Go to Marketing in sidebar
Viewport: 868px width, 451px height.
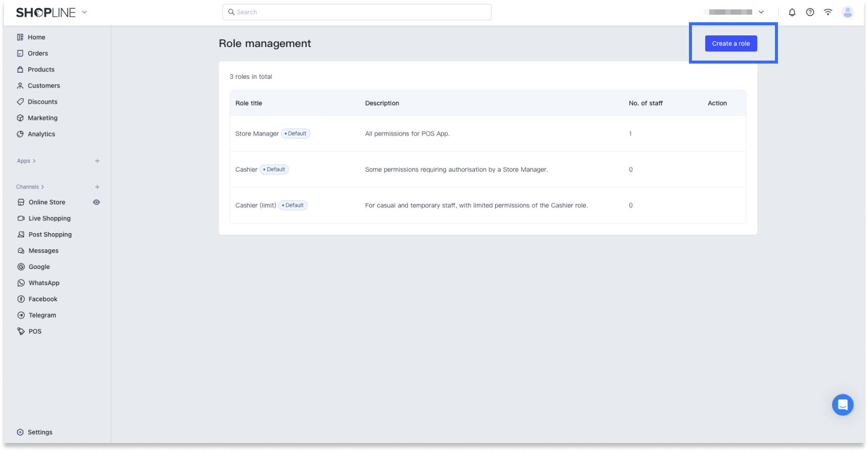click(x=42, y=118)
